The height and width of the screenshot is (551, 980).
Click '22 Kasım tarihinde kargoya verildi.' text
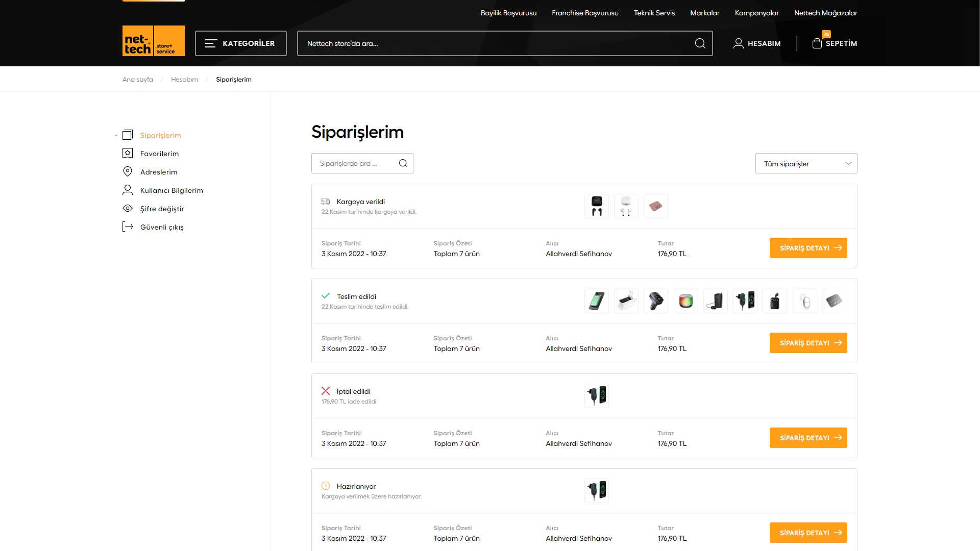(x=369, y=212)
